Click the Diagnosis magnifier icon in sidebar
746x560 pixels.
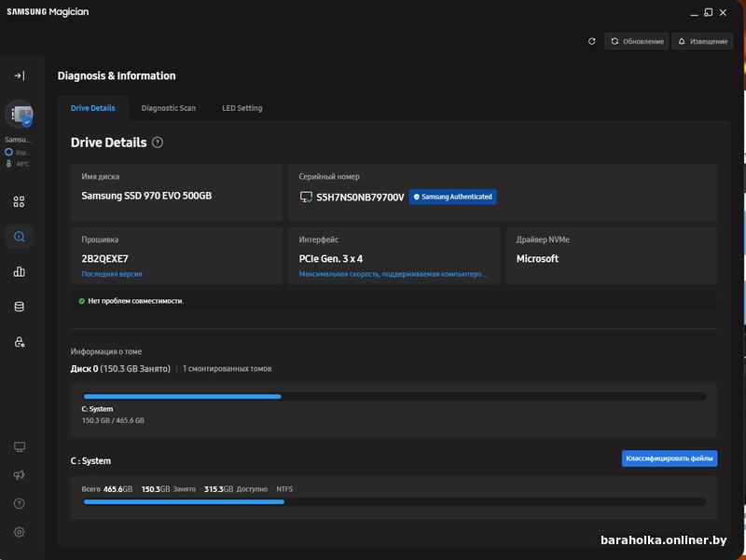(x=19, y=237)
